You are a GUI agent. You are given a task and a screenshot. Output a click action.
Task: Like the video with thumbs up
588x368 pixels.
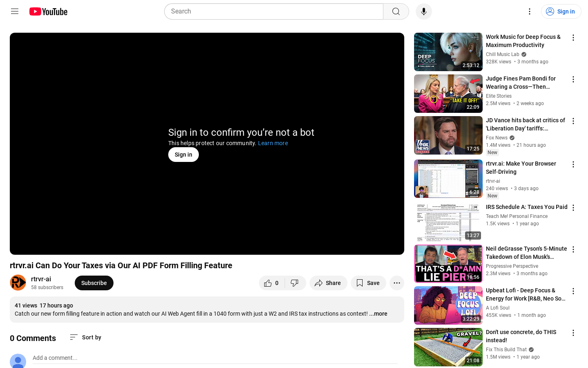pos(272,283)
